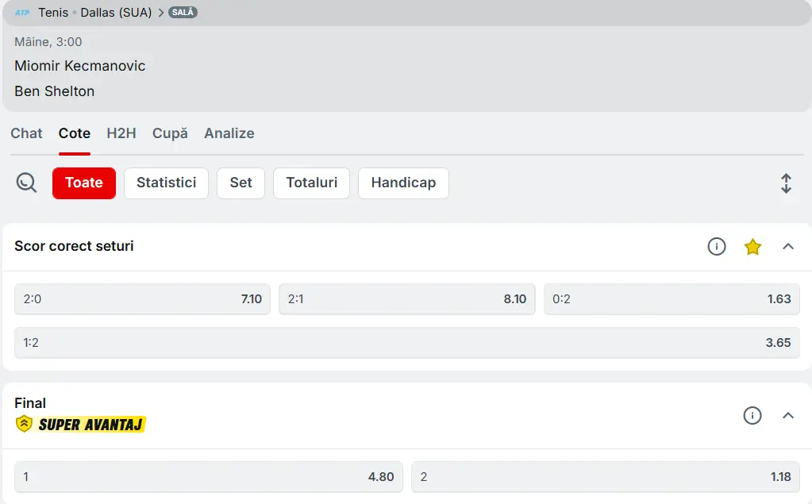Select the Statistici filter chip
The height and width of the screenshot is (504, 812).
tap(166, 183)
